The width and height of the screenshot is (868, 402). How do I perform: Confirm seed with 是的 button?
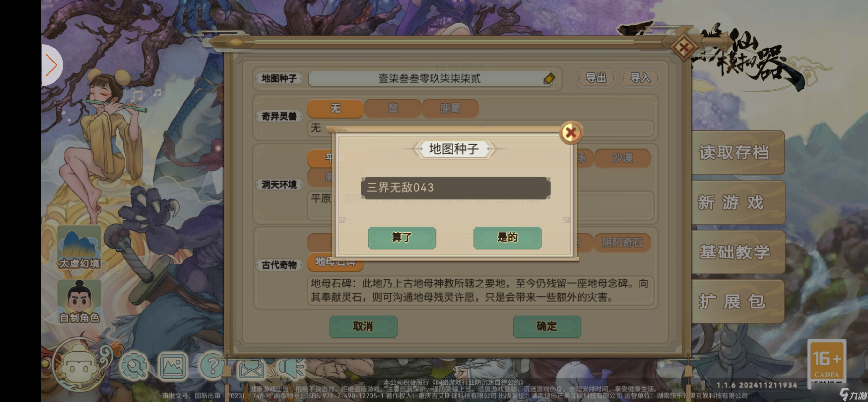click(507, 238)
